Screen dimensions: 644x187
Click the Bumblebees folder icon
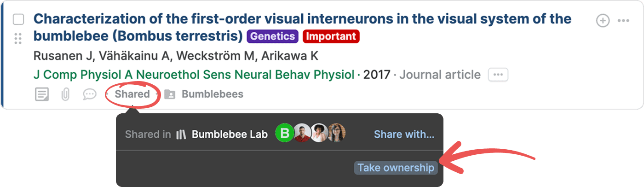[x=170, y=94]
